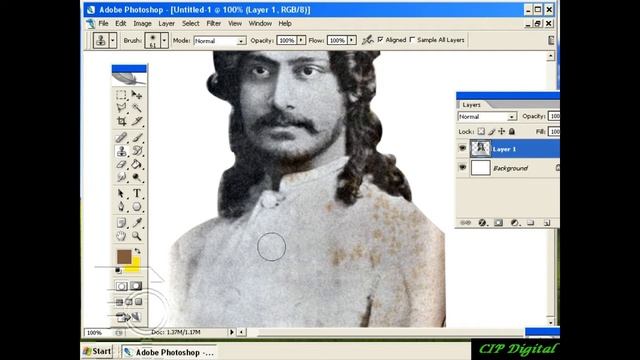Select the Ellipse shape tool

pyautogui.click(x=137, y=207)
